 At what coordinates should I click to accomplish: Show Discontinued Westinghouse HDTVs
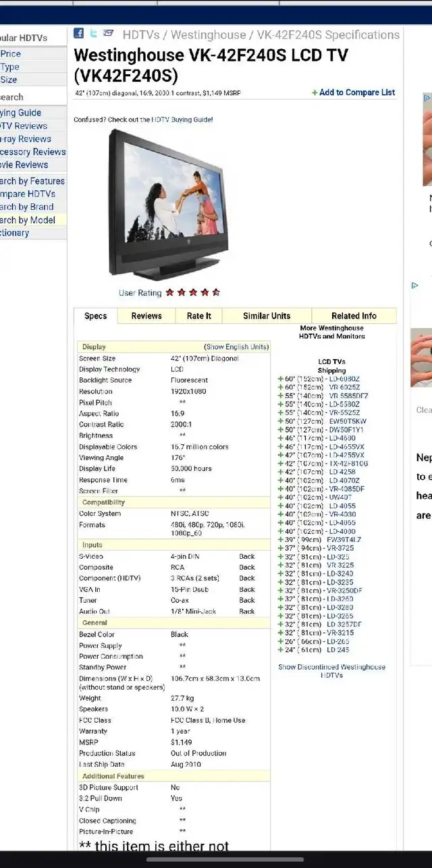coord(332,671)
